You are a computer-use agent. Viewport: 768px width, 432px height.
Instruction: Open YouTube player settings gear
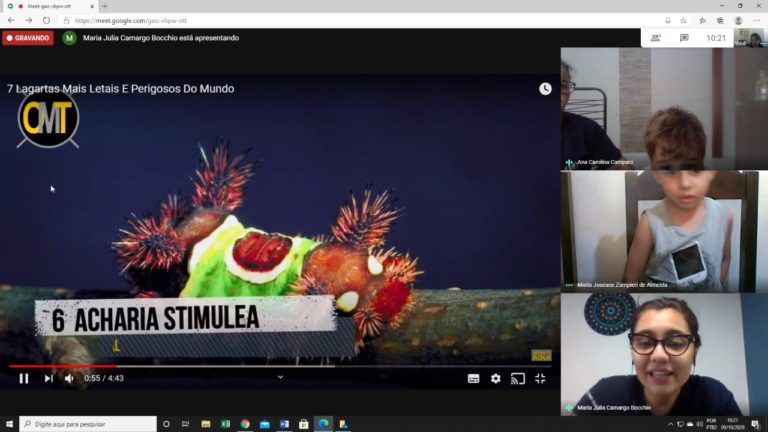tap(496, 379)
